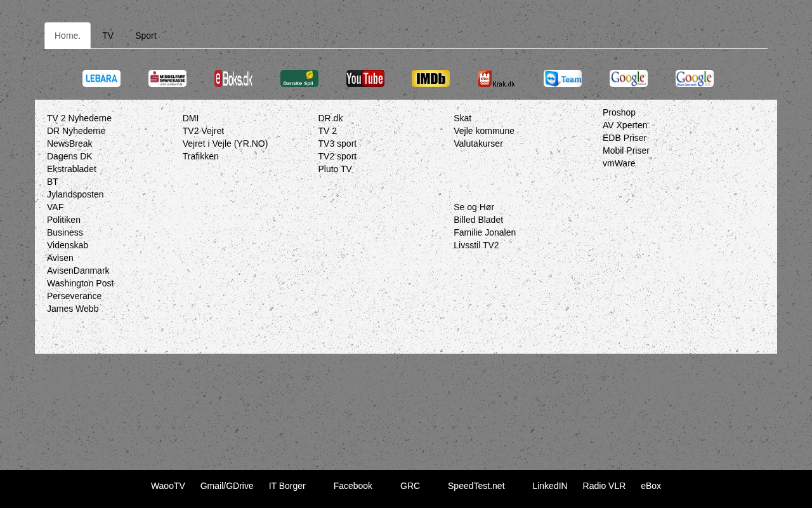The height and width of the screenshot is (508, 812).
Task: Open WaooTV in the footer bar
Action: pyautogui.click(x=168, y=486)
